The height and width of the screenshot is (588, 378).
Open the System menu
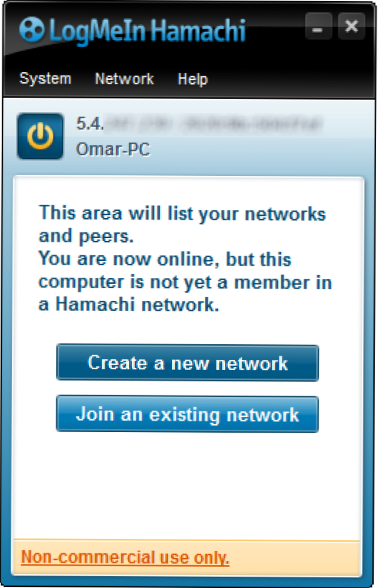point(45,79)
